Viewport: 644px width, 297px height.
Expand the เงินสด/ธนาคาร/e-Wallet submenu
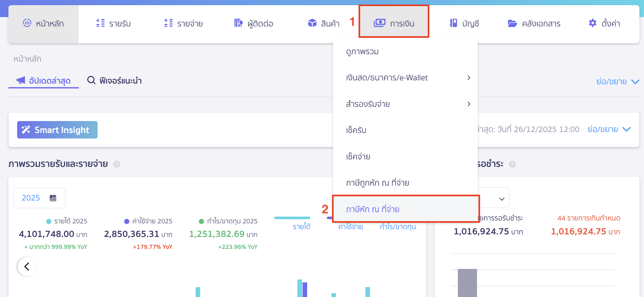468,78
